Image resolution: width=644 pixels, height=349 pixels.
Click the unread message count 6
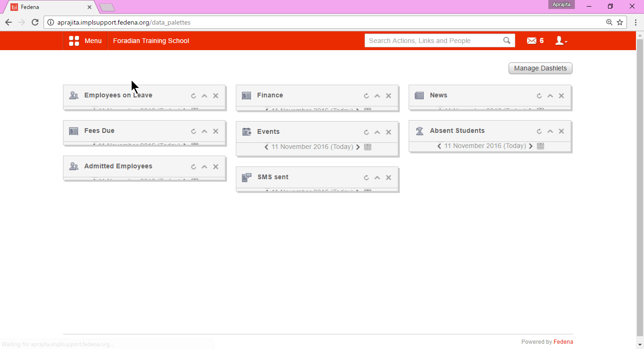(x=542, y=41)
